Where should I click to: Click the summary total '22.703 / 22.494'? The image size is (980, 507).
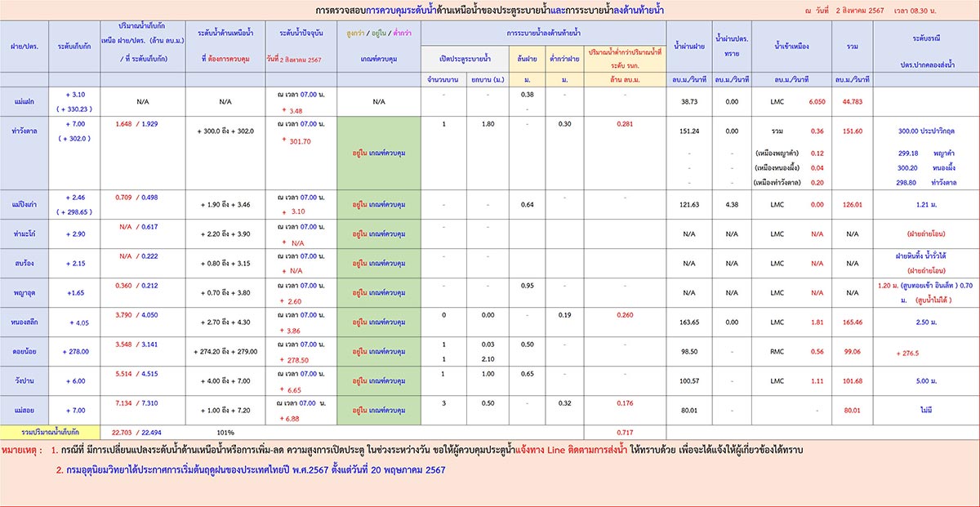tap(138, 432)
